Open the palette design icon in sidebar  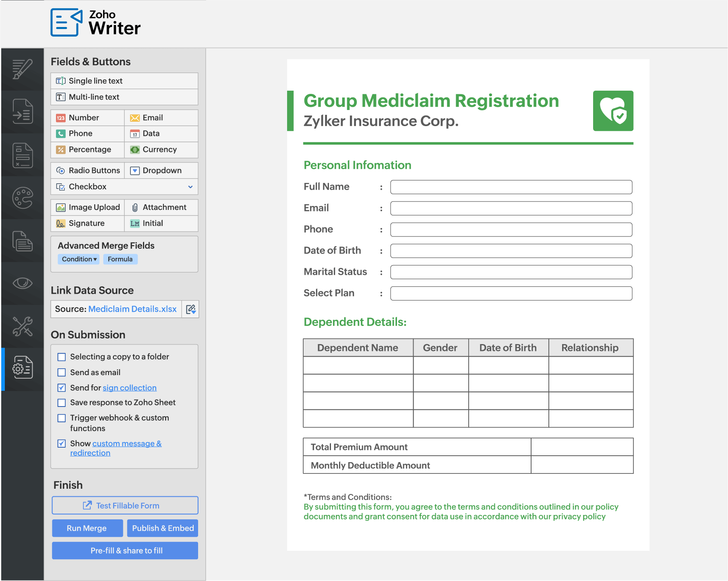tap(23, 198)
